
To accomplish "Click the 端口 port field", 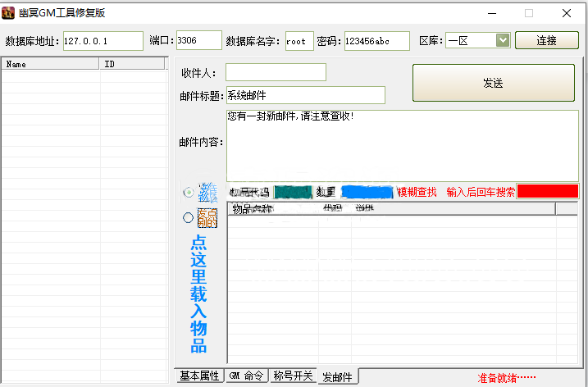I will tap(198, 40).
